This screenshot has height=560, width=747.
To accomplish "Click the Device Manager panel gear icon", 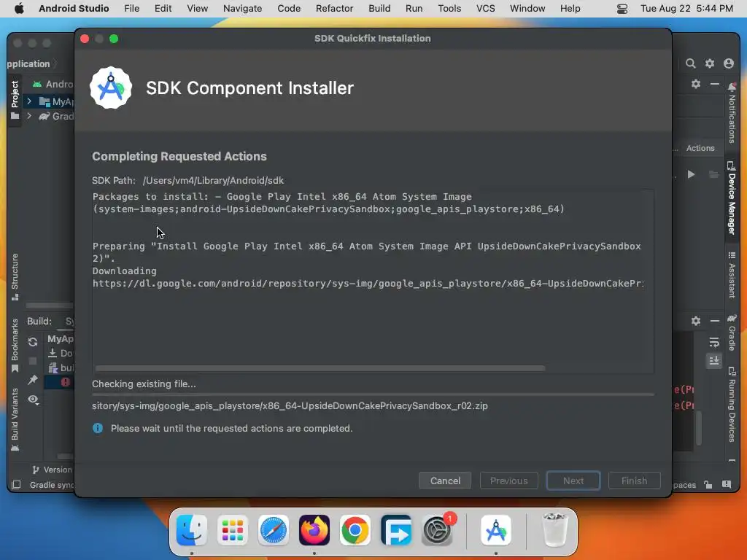I will pyautogui.click(x=696, y=84).
